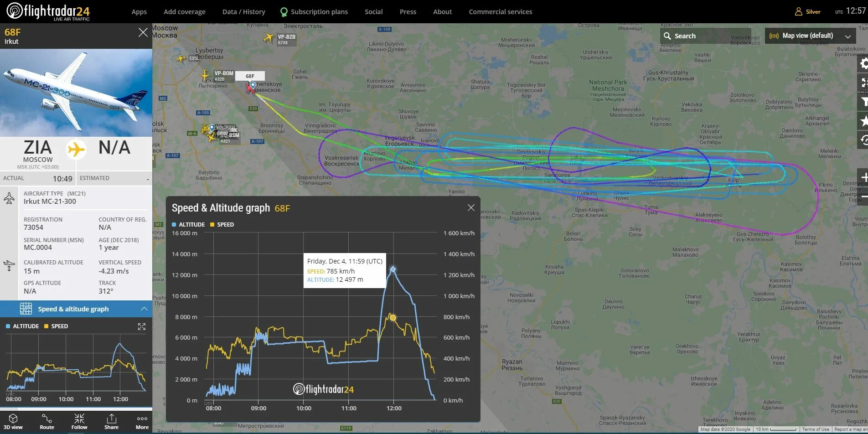Click the yellow plane route icon

[x=76, y=150]
